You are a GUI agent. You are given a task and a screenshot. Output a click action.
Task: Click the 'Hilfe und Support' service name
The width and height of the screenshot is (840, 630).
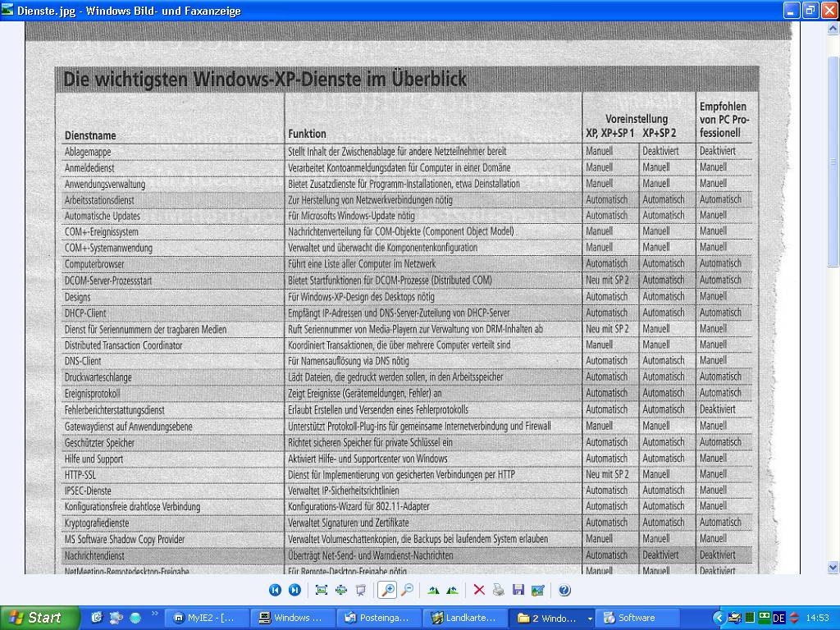[x=94, y=459]
